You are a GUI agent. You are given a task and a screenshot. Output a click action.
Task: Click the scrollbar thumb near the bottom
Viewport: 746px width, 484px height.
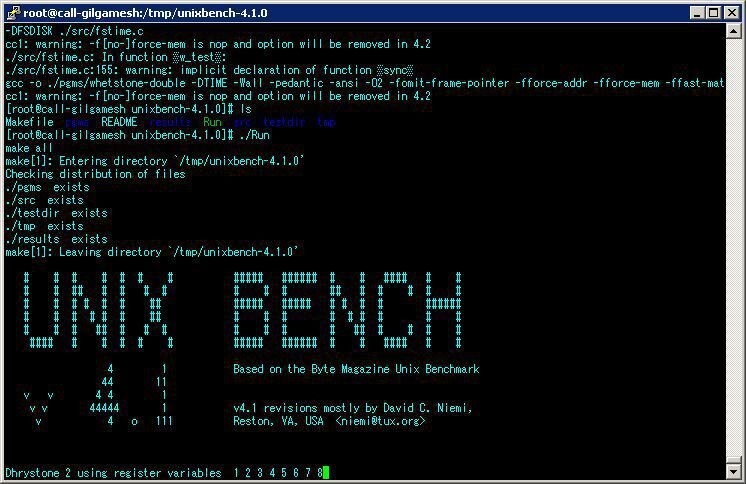[733, 461]
